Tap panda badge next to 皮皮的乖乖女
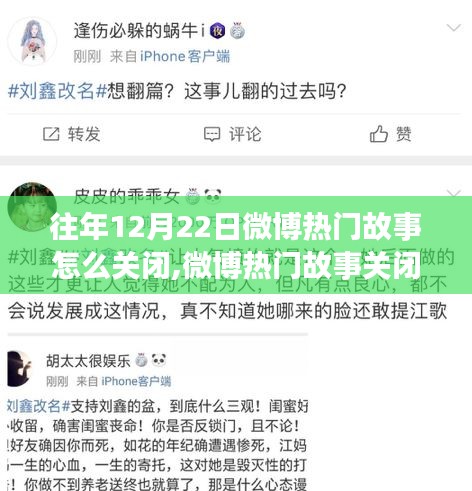Screen dimensions: 472x491 213,195
